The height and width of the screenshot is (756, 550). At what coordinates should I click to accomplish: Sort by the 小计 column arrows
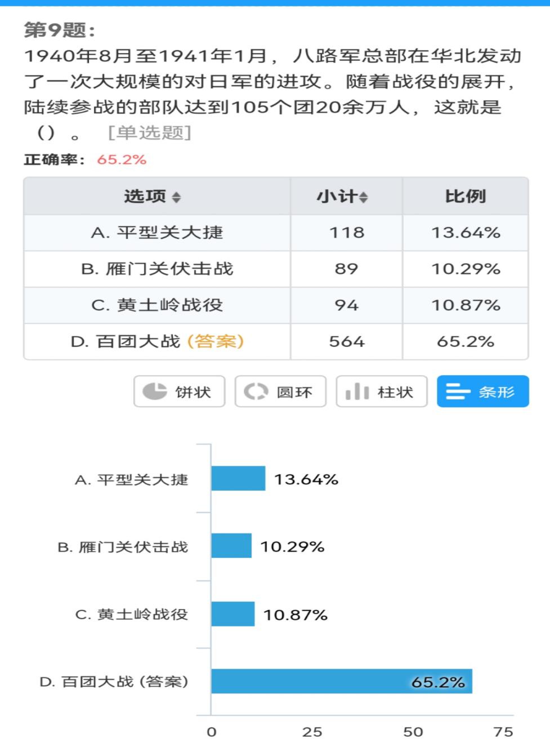tap(364, 197)
